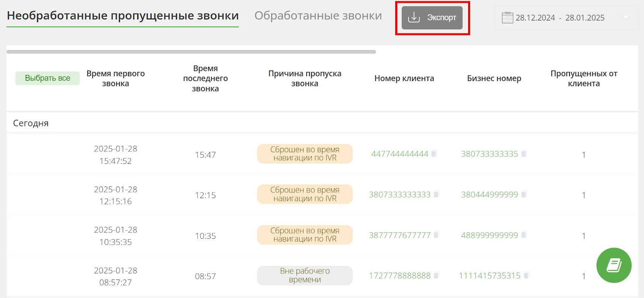Screen dimensions: 644x298
Task: Open the green knowledge base book icon
Action: [x=614, y=265]
